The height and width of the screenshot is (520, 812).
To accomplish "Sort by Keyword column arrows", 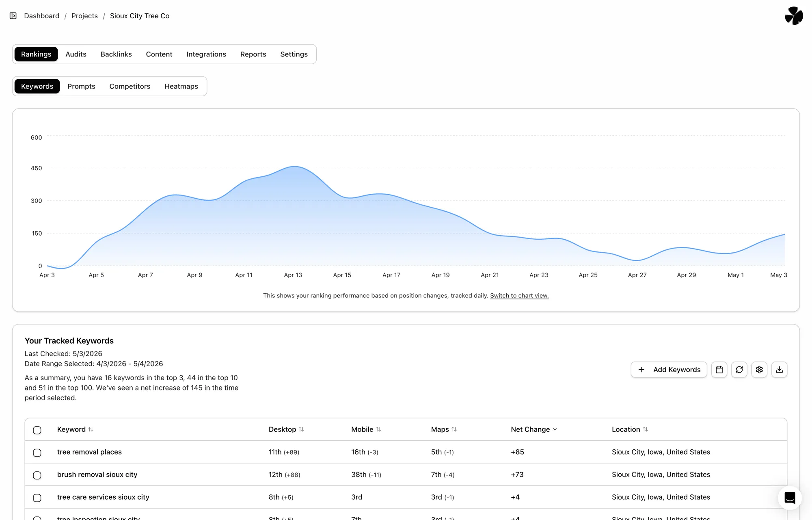I will coord(91,429).
